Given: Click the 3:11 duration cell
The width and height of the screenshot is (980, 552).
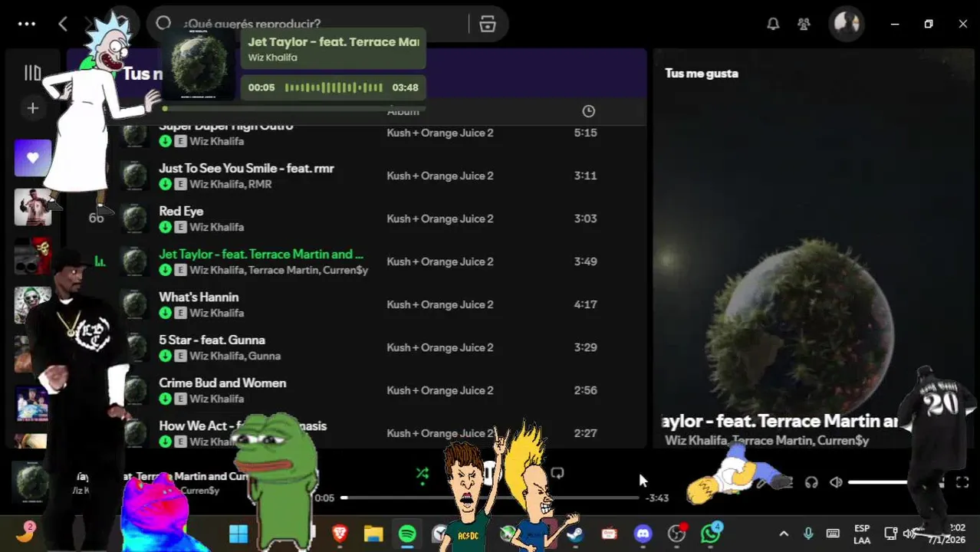Looking at the screenshot, I should pos(585,176).
